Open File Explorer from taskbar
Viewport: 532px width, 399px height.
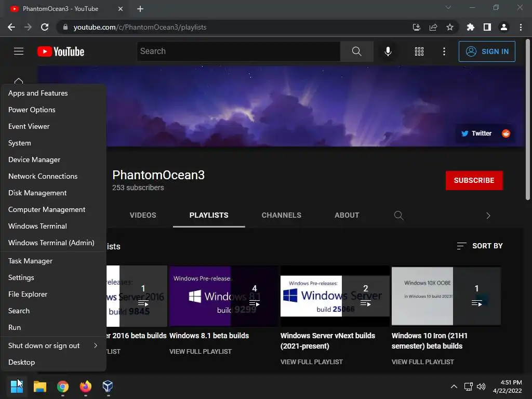[x=39, y=386]
